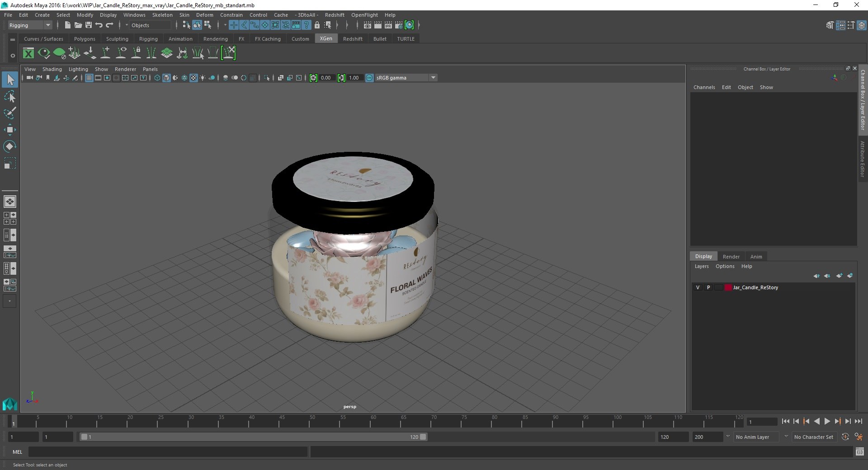Open the Deform menu
Viewport: 868px width, 470px height.
tap(204, 15)
